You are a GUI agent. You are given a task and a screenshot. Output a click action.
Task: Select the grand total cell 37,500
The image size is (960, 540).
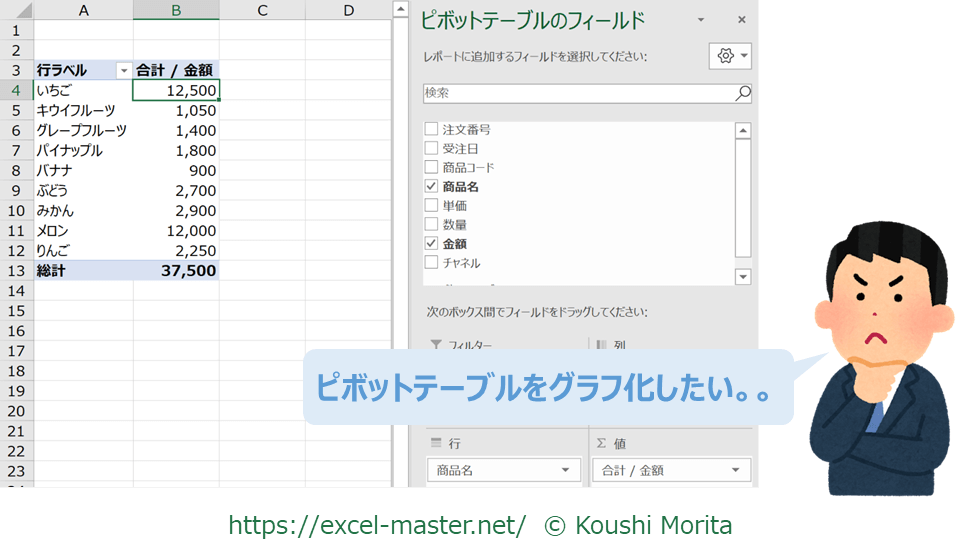pyautogui.click(x=176, y=271)
